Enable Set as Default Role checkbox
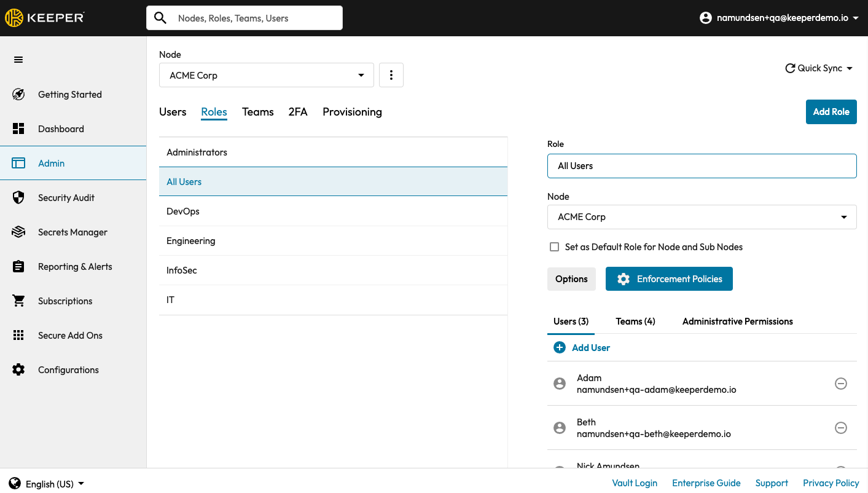868x493 pixels. (554, 247)
